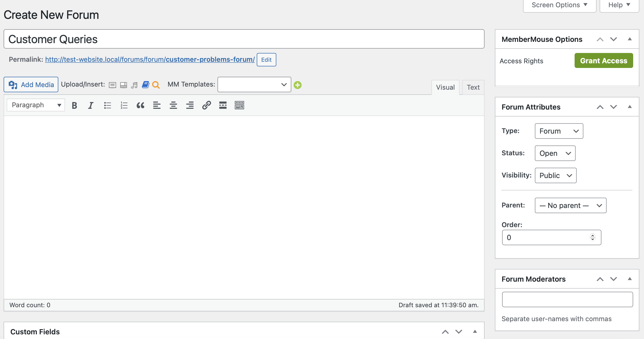The width and height of the screenshot is (644, 339).
Task: Click the Insert link icon
Action: (206, 105)
